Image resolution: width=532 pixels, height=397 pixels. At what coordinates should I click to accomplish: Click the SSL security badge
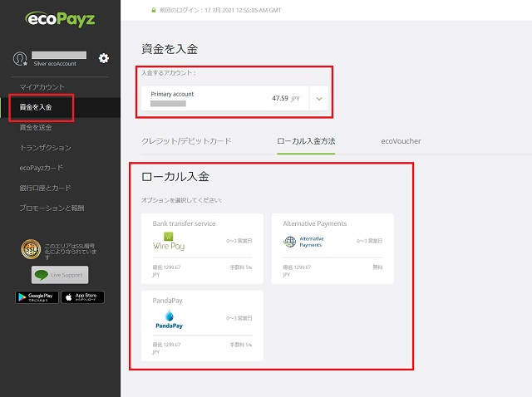tap(32, 249)
